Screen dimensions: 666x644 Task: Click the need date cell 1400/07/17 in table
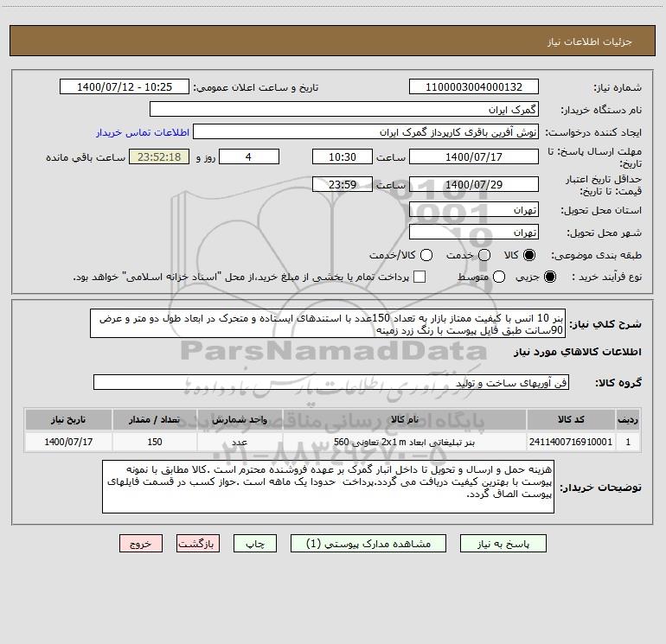68,442
